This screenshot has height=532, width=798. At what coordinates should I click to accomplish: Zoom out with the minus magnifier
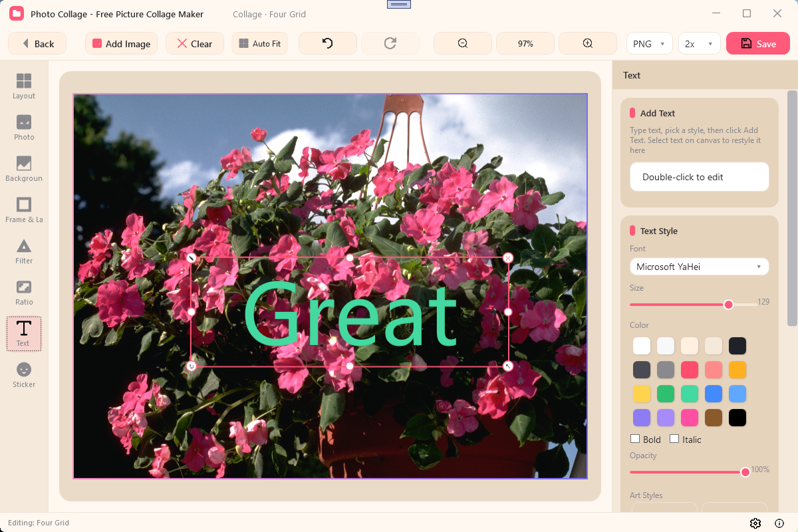tap(463, 43)
